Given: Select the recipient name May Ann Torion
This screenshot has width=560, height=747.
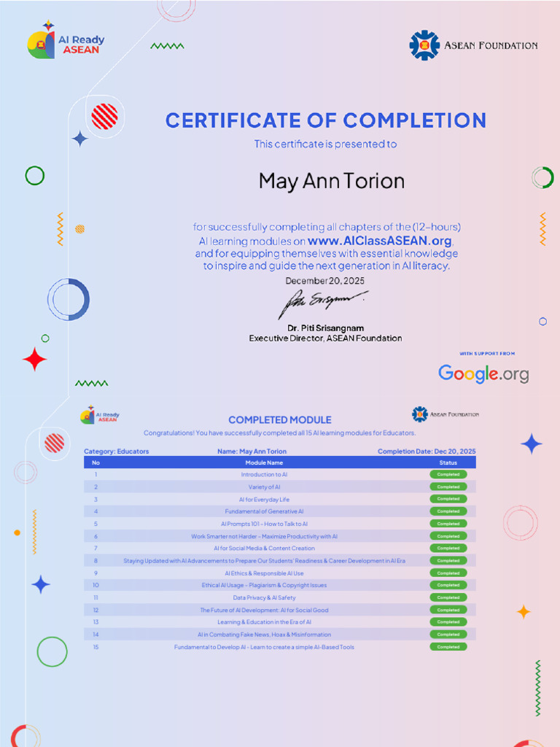Looking at the screenshot, I should [332, 181].
